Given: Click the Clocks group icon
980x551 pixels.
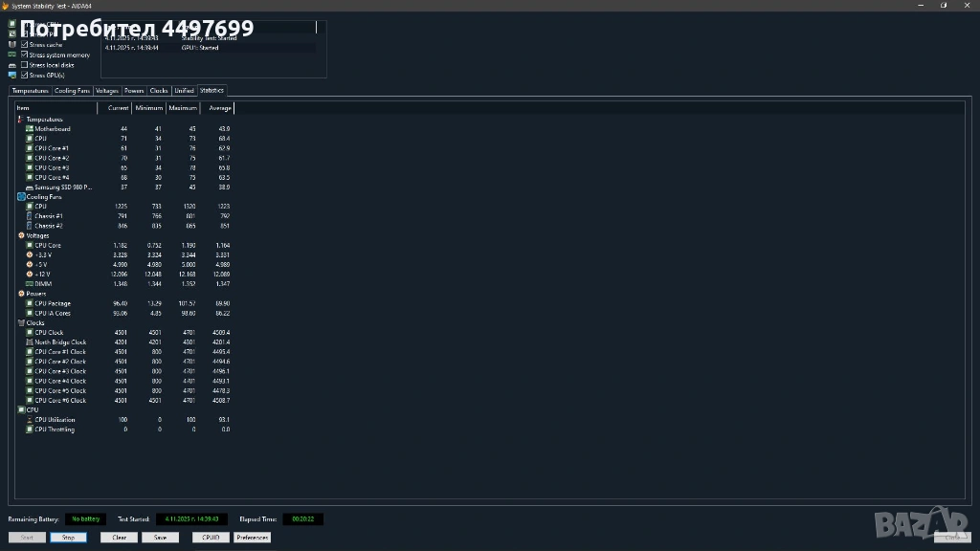Looking at the screenshot, I should click(x=21, y=323).
